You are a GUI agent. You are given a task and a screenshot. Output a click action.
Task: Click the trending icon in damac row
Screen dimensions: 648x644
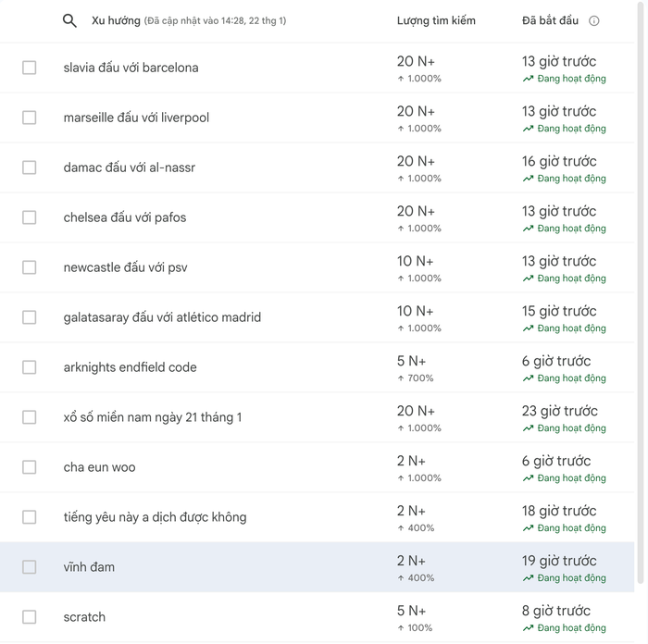[528, 179]
